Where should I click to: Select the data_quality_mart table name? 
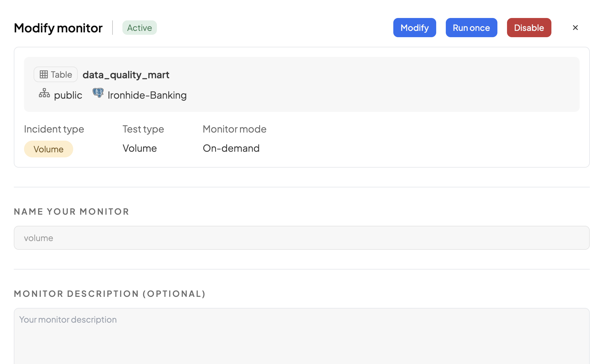click(x=126, y=75)
